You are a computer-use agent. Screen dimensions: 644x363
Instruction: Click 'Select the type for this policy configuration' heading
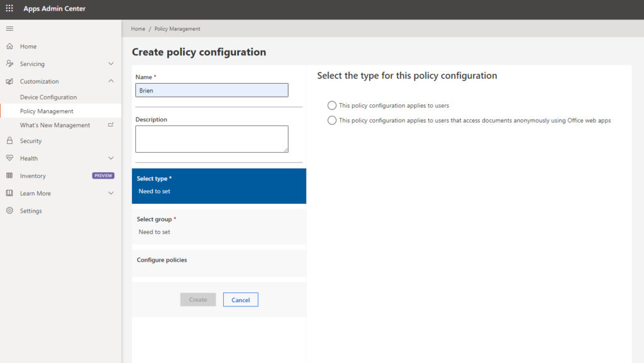coord(407,75)
